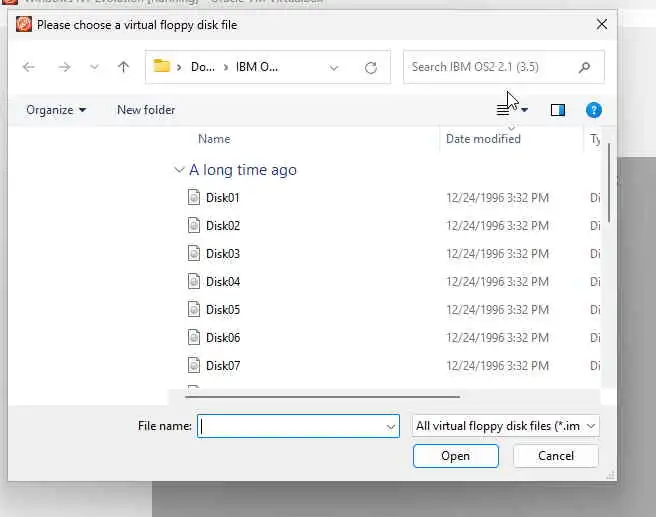Select the 'IBM O...' breadcrumb segment
The image size is (656, 517).
coord(256,67)
